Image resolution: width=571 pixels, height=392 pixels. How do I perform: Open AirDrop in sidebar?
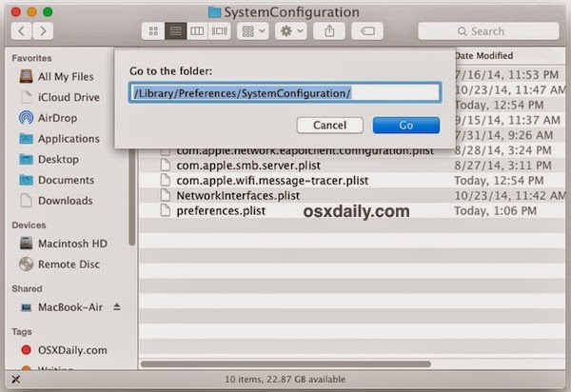pos(49,118)
